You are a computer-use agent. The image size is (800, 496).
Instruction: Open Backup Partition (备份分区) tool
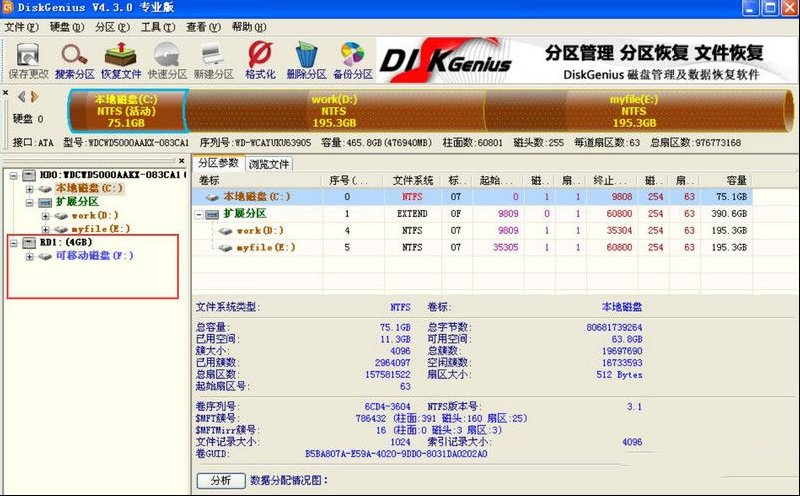[353, 61]
